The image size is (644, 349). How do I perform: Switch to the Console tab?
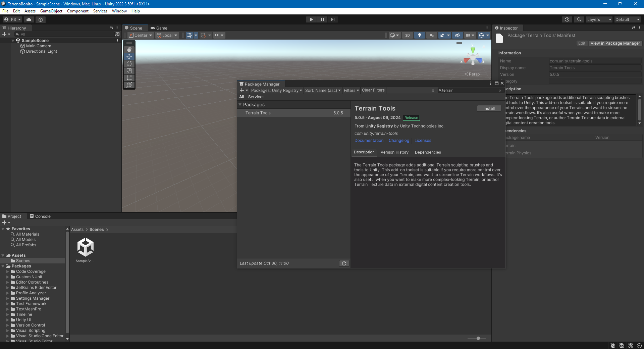click(40, 216)
